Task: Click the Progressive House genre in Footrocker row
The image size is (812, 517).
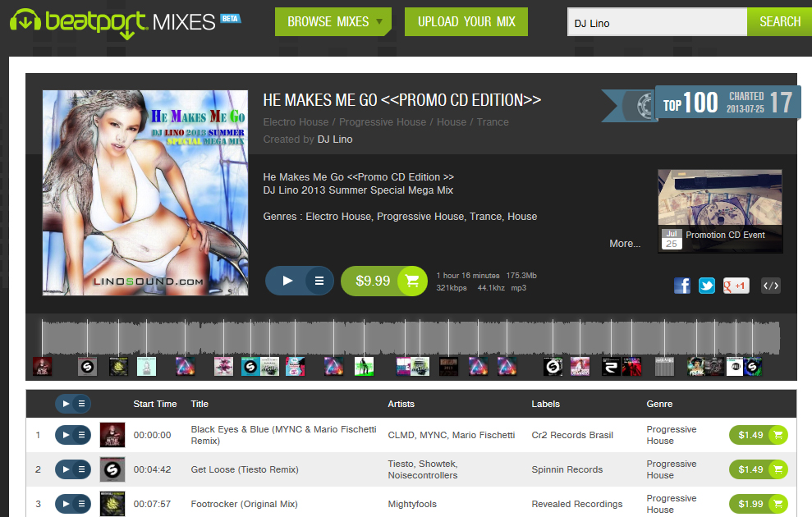Action: point(671,504)
